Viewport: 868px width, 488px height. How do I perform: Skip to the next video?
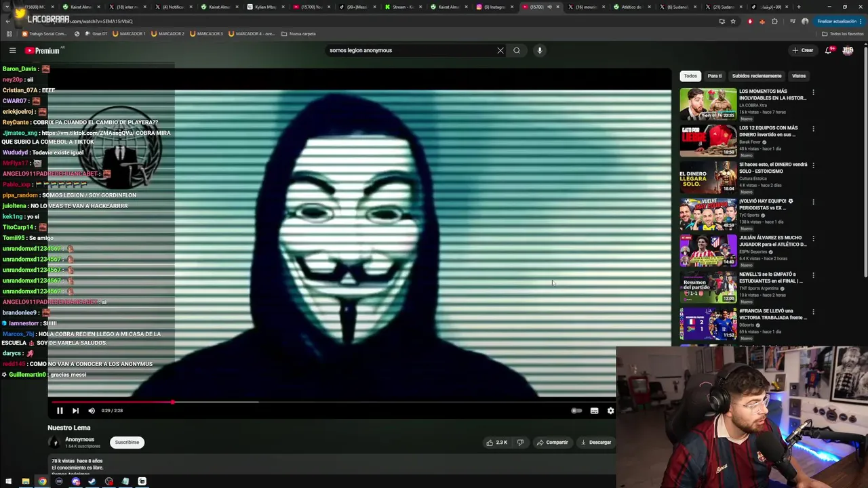tap(75, 411)
